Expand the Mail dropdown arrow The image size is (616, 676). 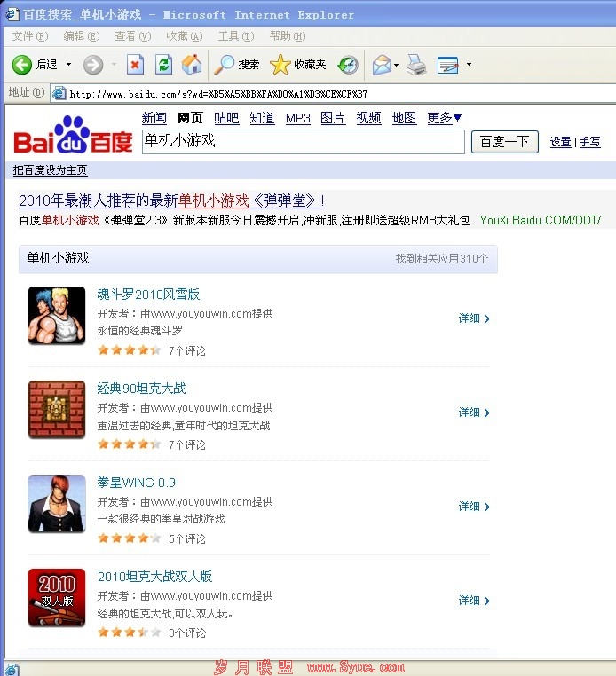pos(396,65)
